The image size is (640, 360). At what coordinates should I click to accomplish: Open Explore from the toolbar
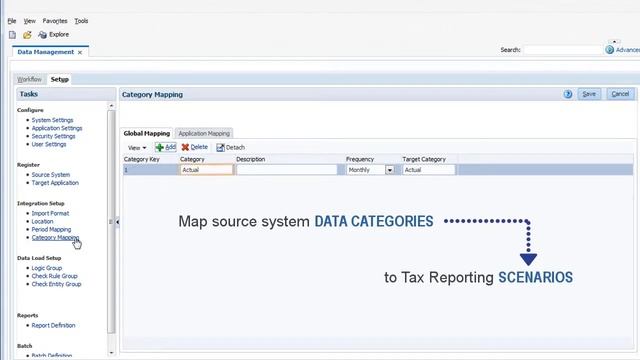[53, 35]
